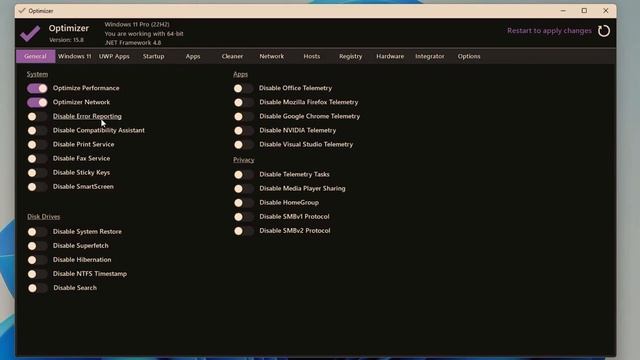
Task: Switch to the Network tab
Action: [272, 56]
